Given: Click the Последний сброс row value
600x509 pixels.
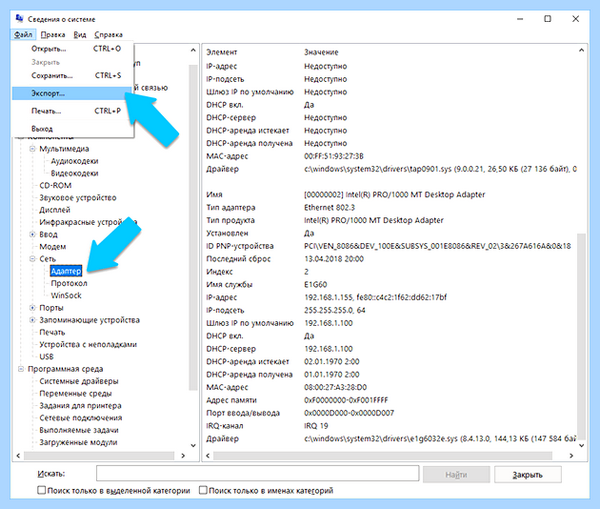Looking at the screenshot, I should point(334,259).
